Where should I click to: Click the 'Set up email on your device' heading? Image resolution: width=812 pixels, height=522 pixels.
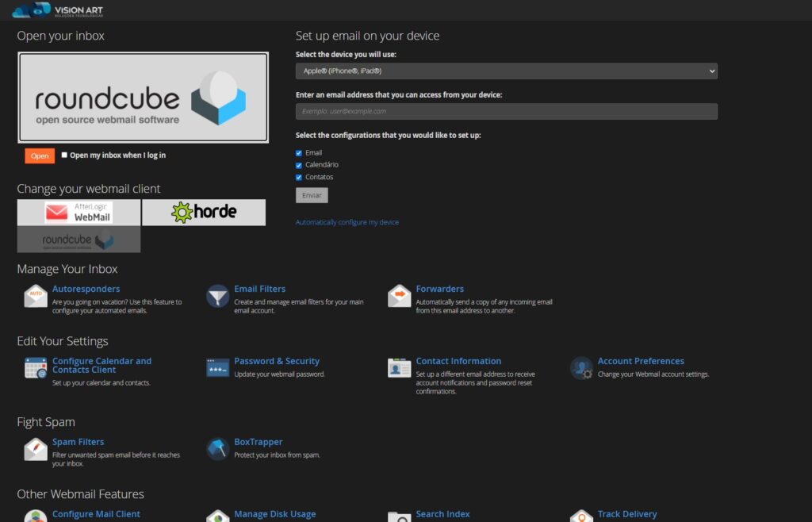(x=367, y=36)
